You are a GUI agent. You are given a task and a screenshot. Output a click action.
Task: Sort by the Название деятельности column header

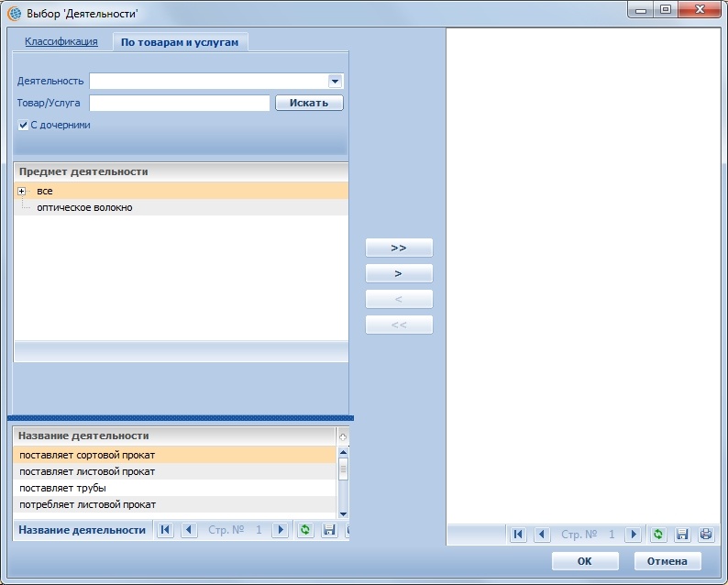[174, 436]
